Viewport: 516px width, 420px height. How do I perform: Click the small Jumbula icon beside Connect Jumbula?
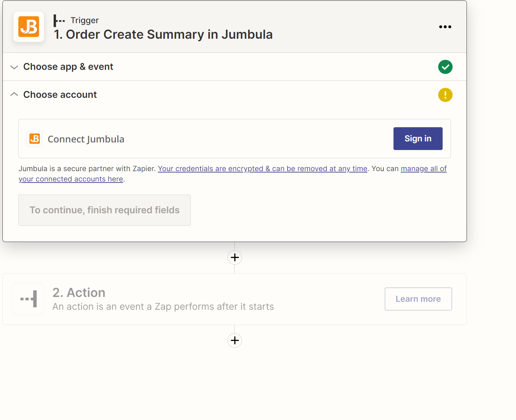click(x=35, y=139)
